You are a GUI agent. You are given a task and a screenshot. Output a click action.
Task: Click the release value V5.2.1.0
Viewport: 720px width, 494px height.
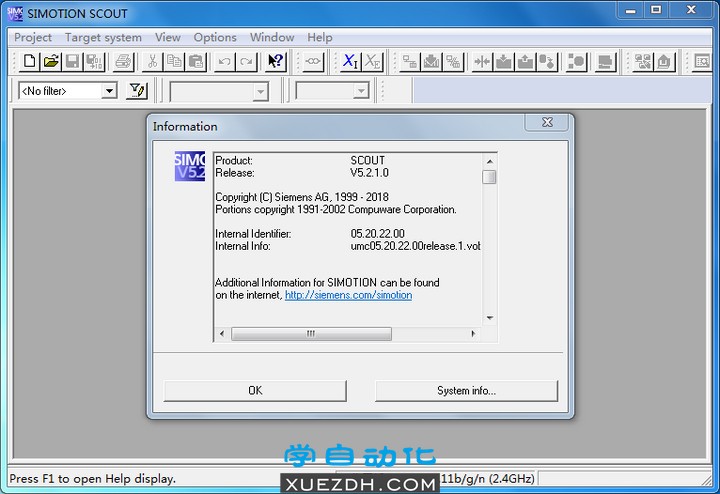click(x=369, y=173)
